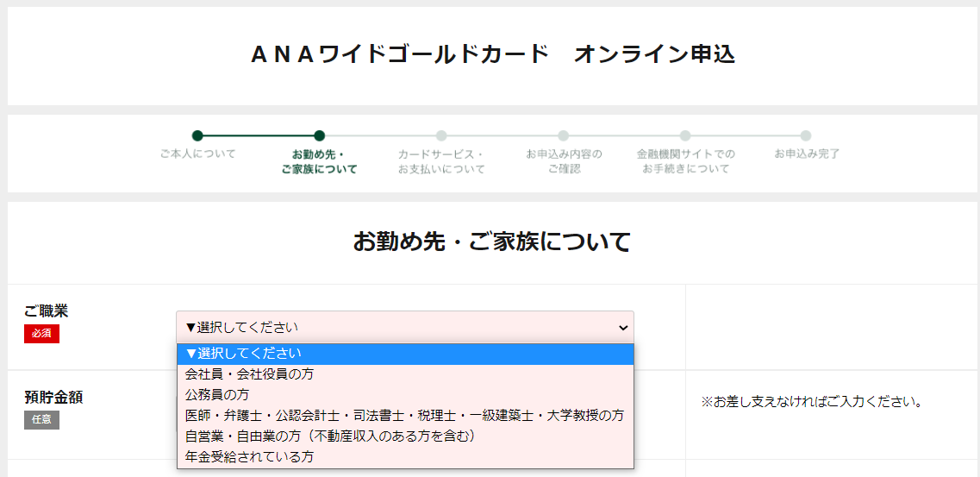
Task: Click the first progress dot for ご本人について
Action: pyautogui.click(x=197, y=135)
